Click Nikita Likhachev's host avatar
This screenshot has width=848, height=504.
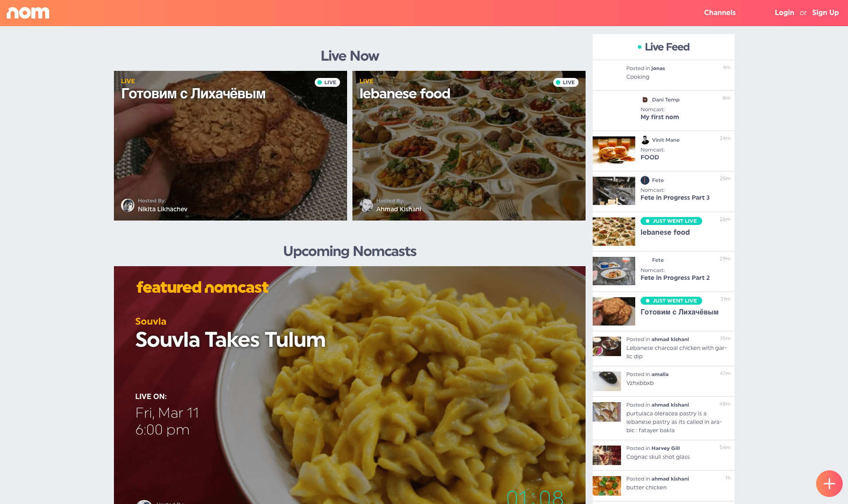tap(128, 205)
